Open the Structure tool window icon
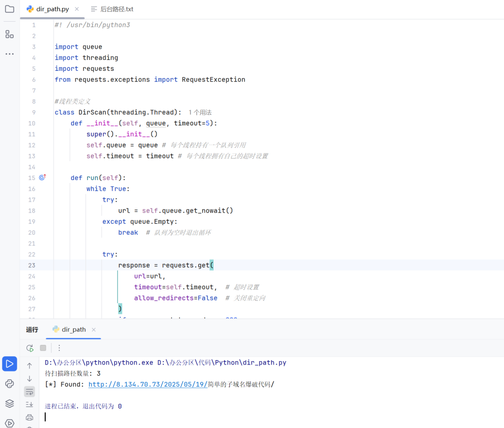Screen dimensions: 504x428 (9, 34)
